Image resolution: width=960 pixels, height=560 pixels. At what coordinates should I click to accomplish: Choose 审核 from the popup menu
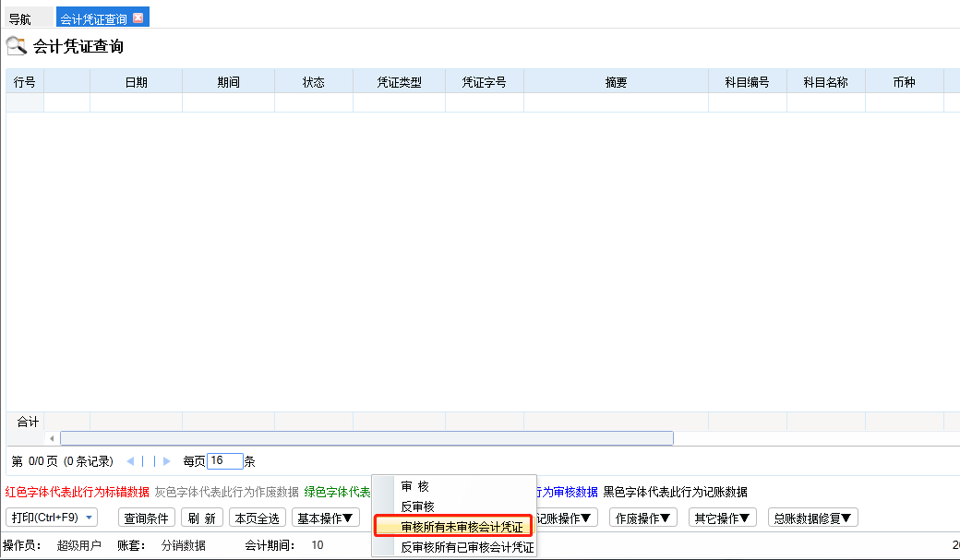click(454, 486)
